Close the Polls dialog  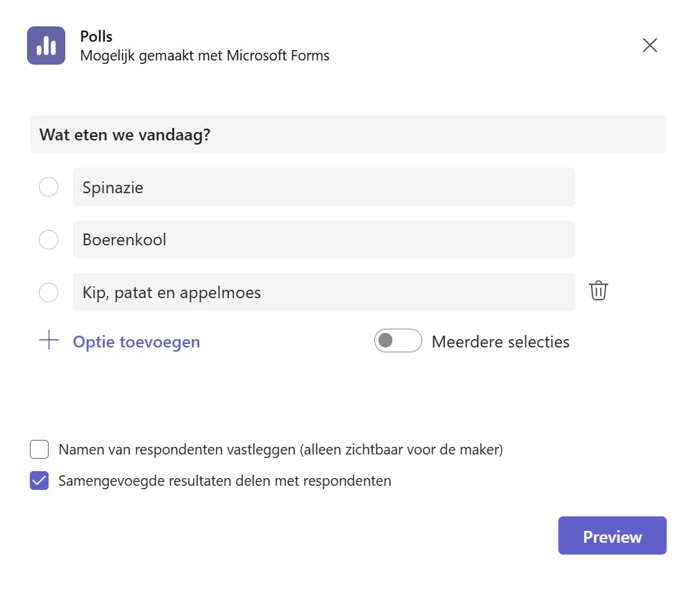(649, 46)
